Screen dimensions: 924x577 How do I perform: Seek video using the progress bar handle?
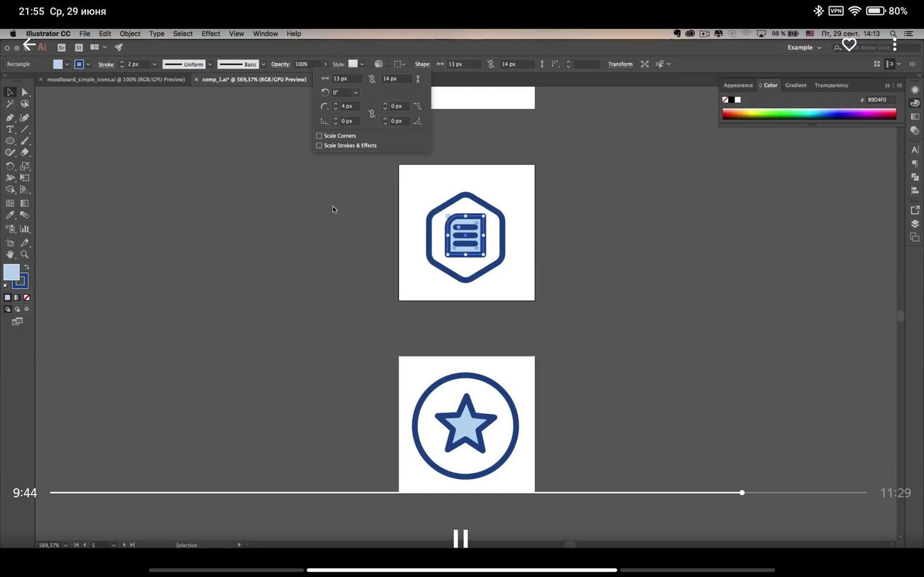(x=742, y=493)
